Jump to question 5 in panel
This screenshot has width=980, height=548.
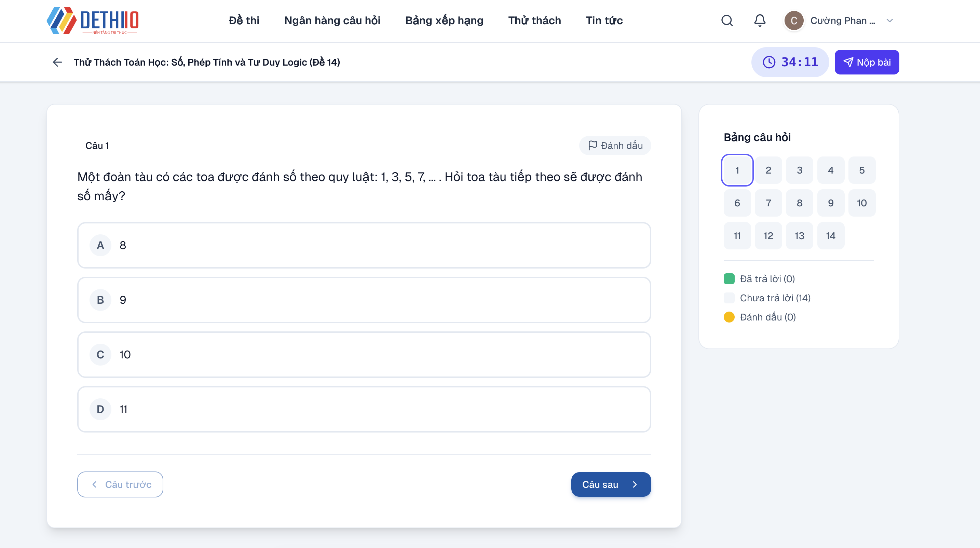(862, 170)
